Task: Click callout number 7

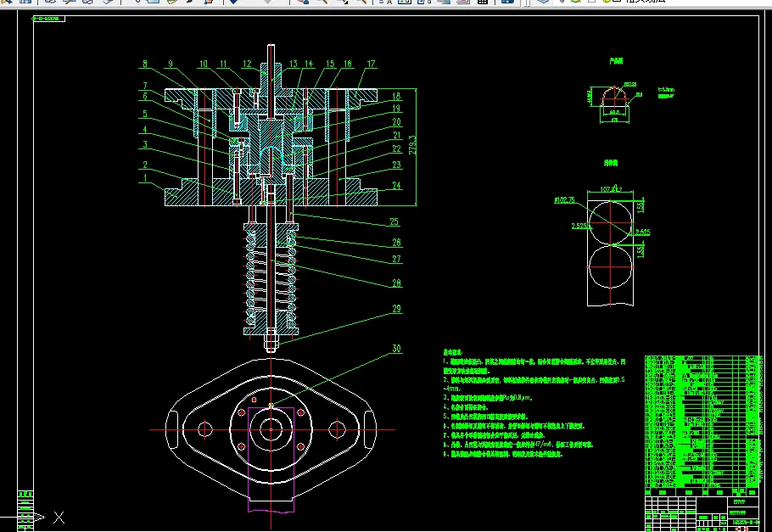Action: click(x=145, y=86)
